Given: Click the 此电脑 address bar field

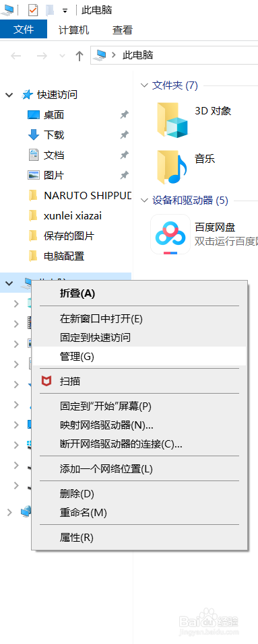Looking at the screenshot, I should tap(174, 55).
